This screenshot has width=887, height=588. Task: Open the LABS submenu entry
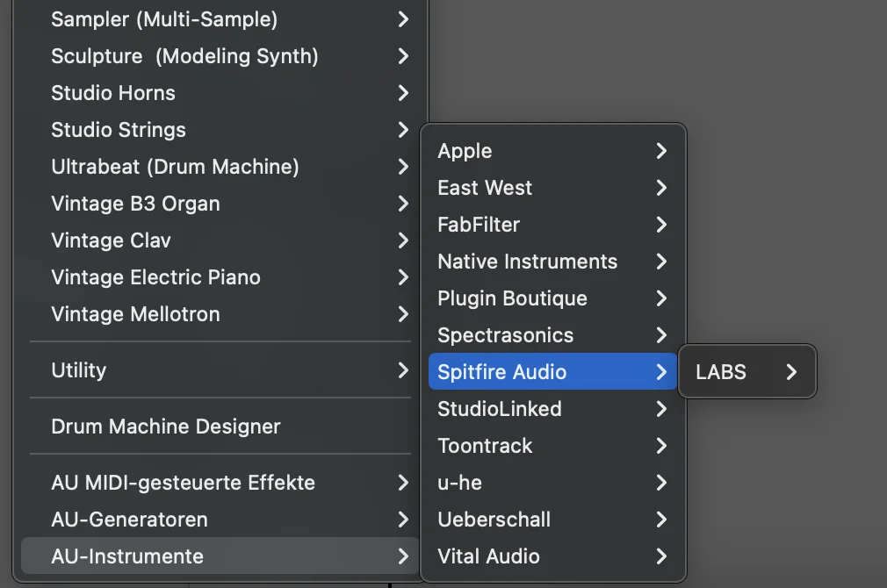coord(746,371)
